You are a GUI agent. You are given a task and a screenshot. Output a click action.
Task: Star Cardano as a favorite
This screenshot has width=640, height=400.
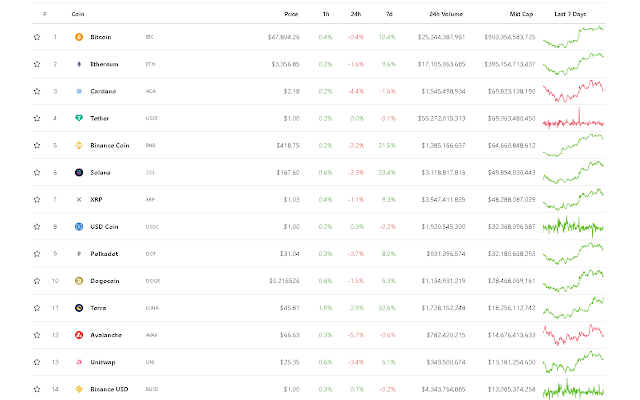pyautogui.click(x=37, y=91)
